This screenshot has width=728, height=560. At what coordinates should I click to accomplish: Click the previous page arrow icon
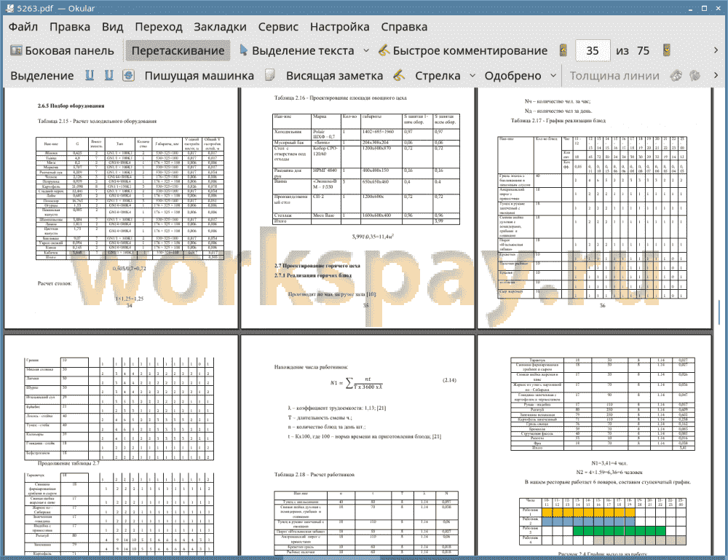pos(563,50)
